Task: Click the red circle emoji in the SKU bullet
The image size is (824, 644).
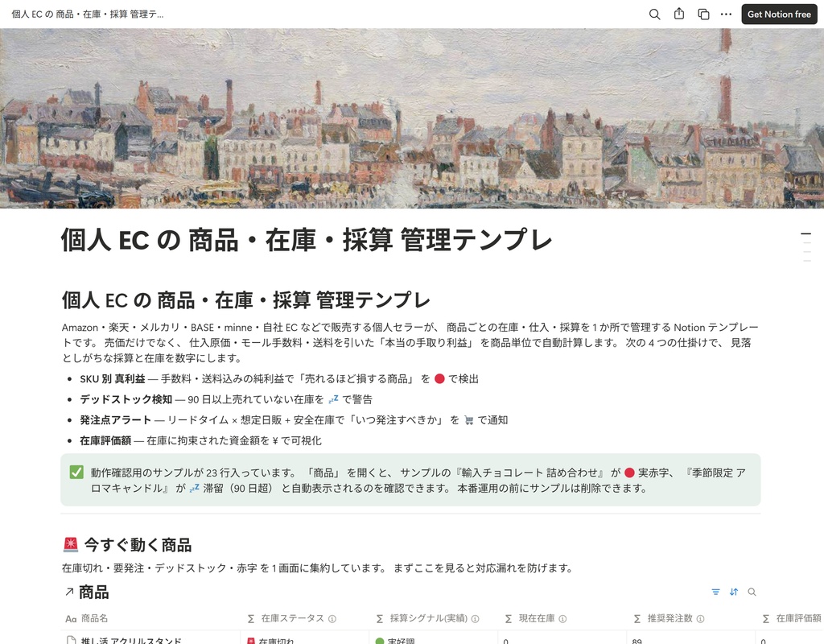Action: [x=440, y=379]
